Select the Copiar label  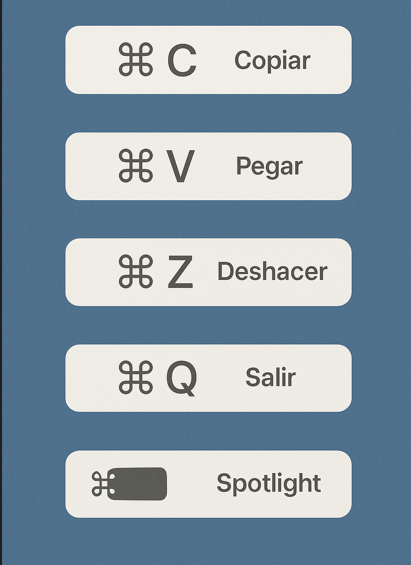pyautogui.click(x=272, y=61)
